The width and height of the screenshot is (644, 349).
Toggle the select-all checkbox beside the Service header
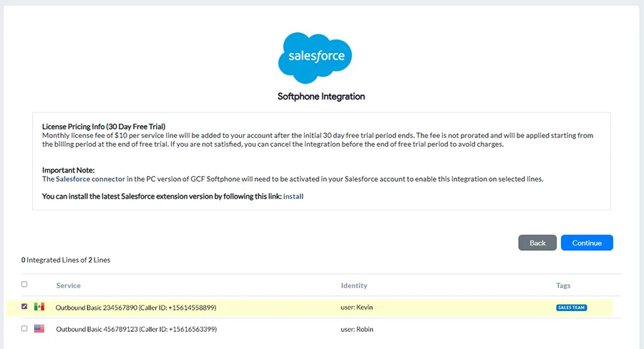tap(24, 284)
